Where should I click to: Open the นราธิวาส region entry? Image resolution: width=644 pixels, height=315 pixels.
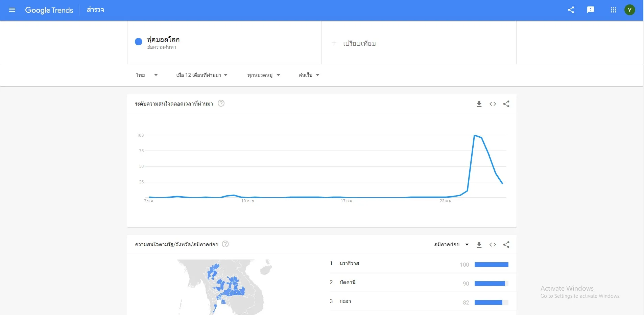349,264
